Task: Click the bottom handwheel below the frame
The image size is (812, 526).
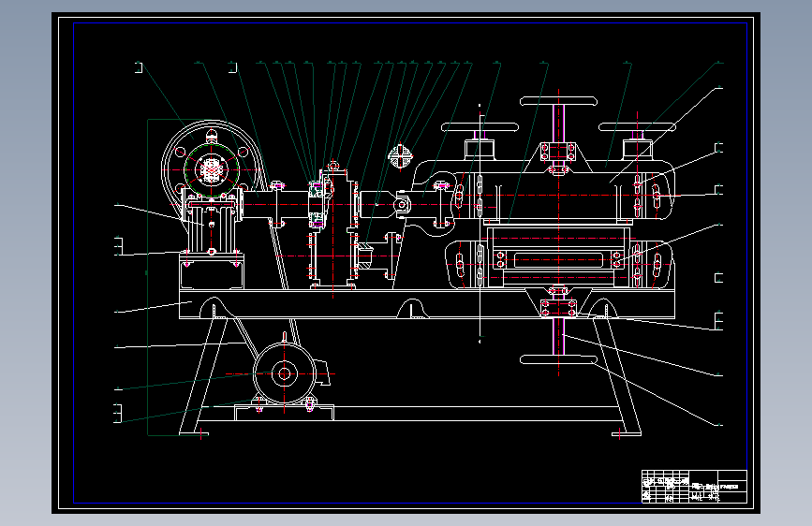Action: tap(558, 359)
